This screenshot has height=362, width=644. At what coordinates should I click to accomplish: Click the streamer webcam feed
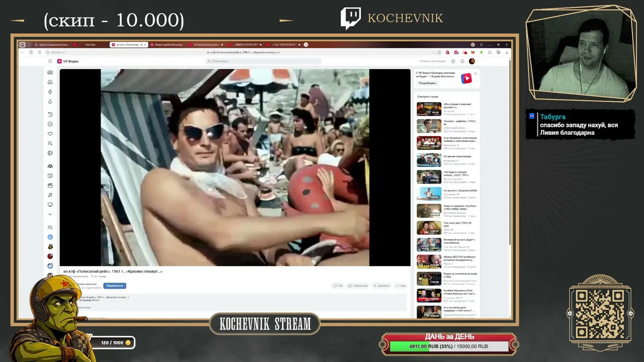point(581,54)
